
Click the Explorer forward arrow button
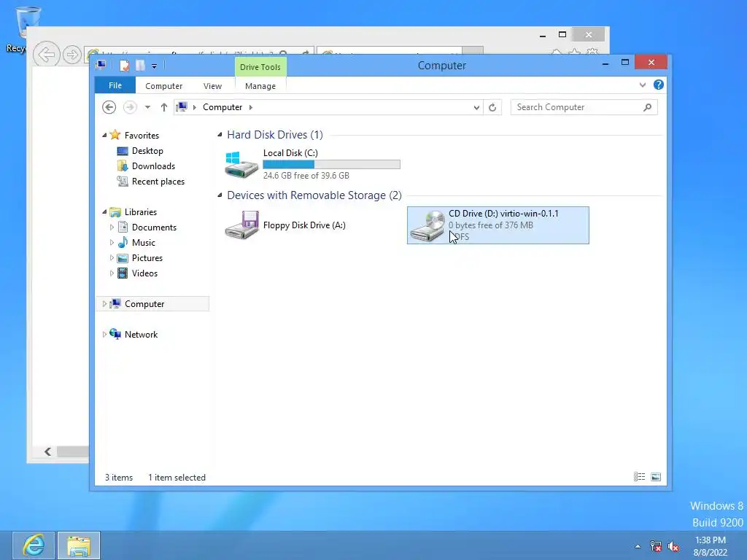click(x=130, y=107)
